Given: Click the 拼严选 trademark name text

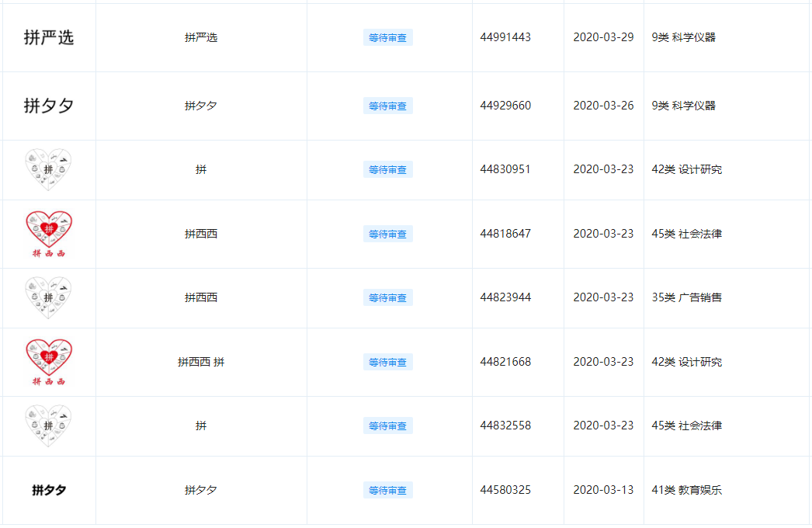Looking at the screenshot, I should point(201,36).
